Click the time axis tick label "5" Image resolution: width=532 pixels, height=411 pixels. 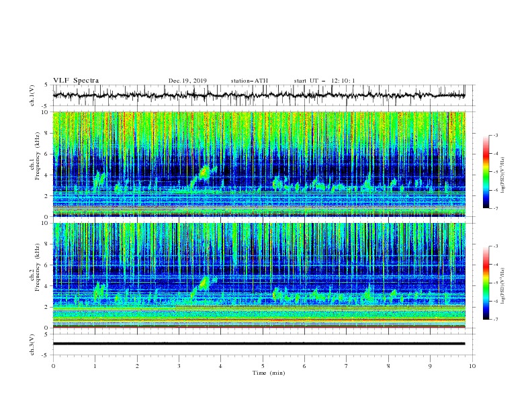click(263, 366)
